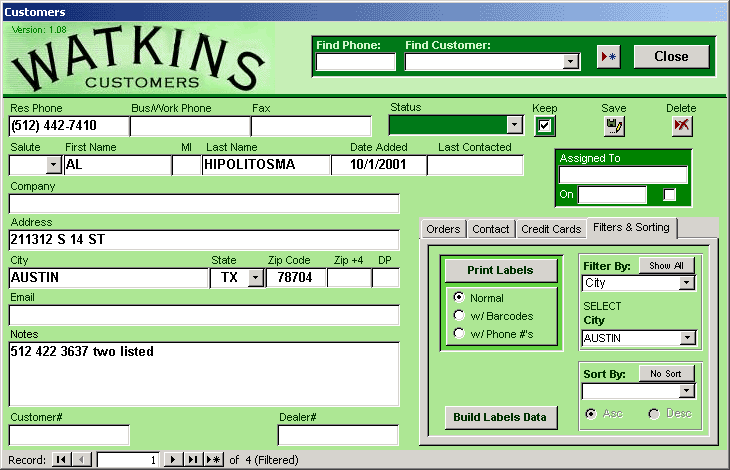Go to first record navigation arrow
730x470 pixels.
[x=61, y=460]
